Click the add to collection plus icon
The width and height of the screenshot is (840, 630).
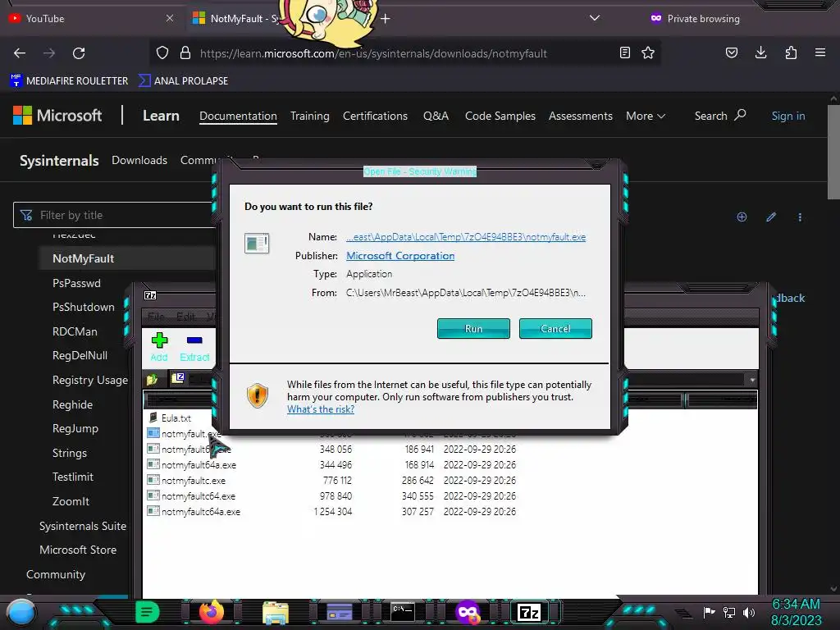(x=742, y=217)
